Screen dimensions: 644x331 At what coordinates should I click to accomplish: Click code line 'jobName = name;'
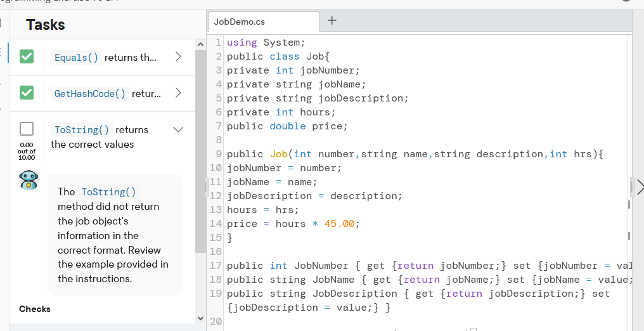tap(273, 182)
